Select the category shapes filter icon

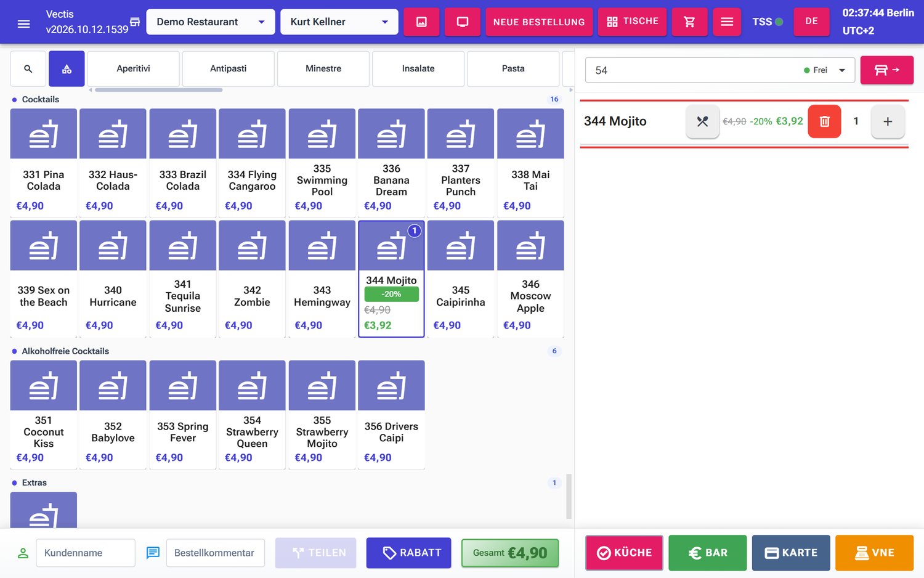(x=67, y=69)
